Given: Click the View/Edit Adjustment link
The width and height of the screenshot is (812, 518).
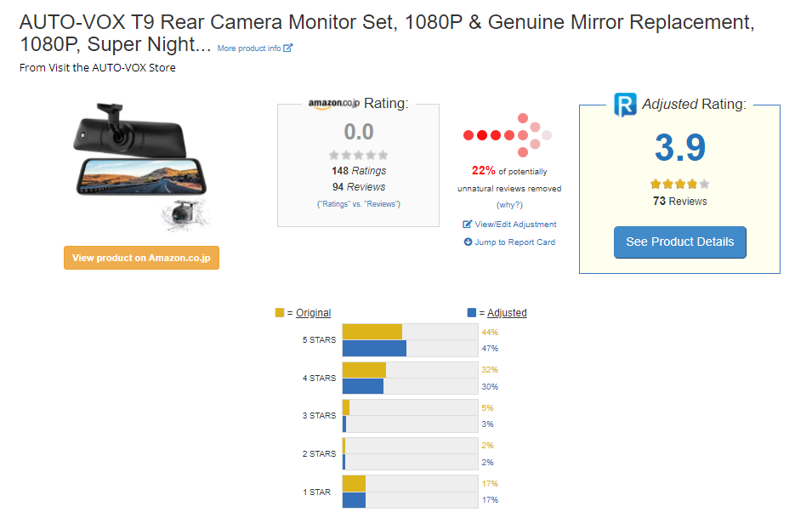Looking at the screenshot, I should tap(515, 225).
